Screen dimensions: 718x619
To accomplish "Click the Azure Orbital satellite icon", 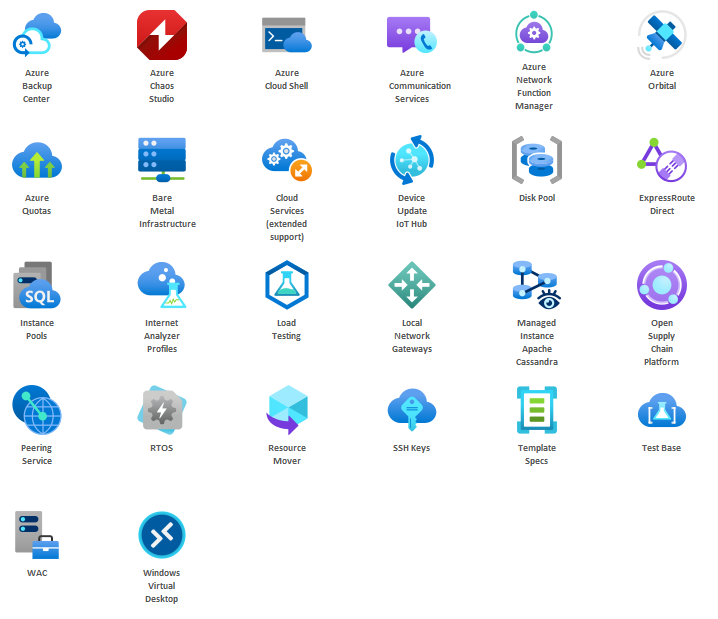I will [661, 34].
